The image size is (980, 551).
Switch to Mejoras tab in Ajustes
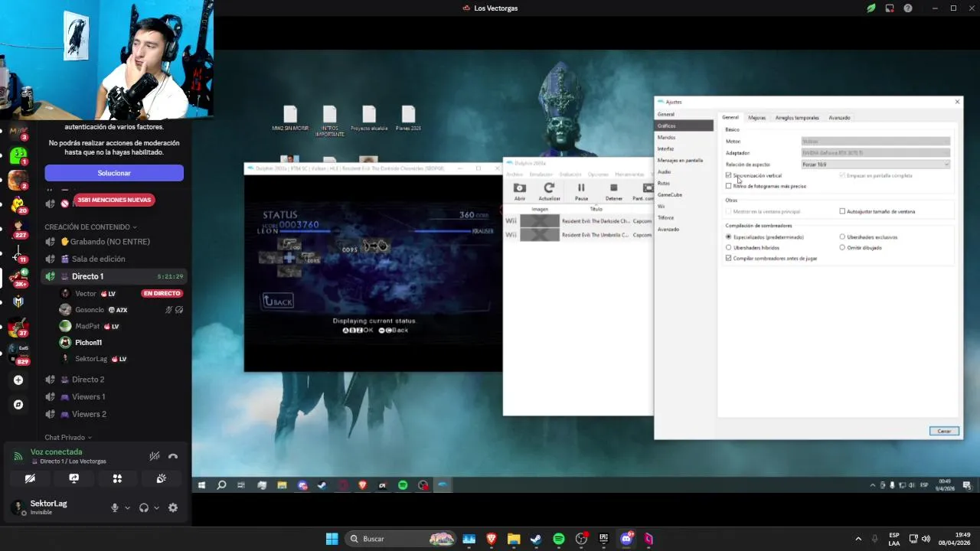pos(756,117)
